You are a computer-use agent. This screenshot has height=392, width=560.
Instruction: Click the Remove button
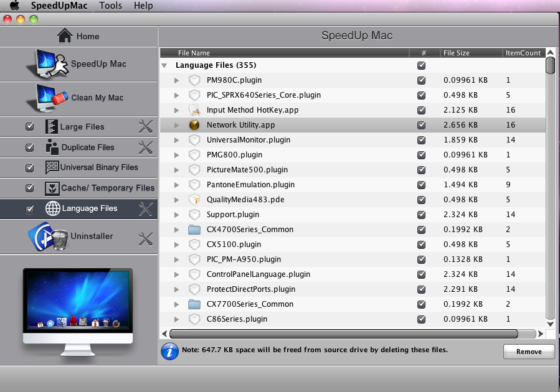click(529, 352)
